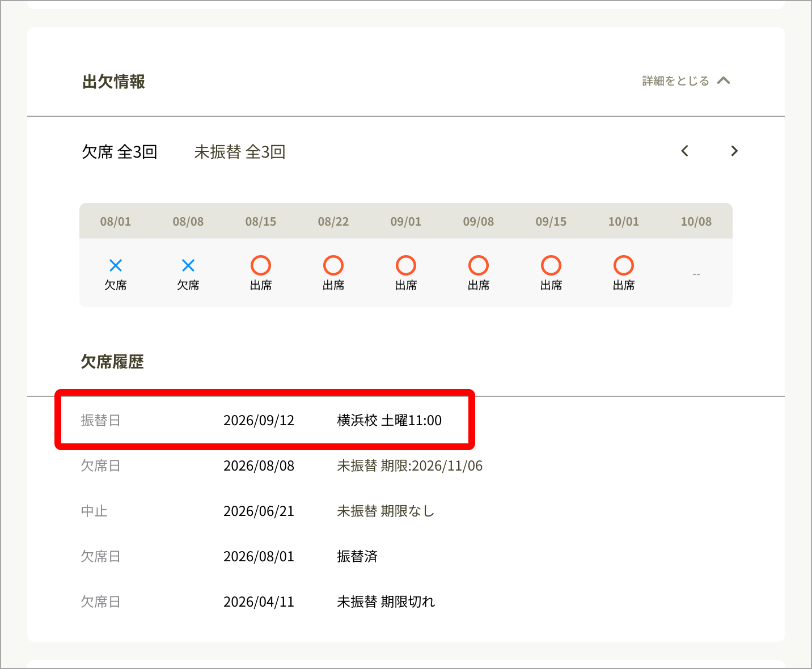Select the attendance circle icon under 08/22
812x669 pixels.
(x=333, y=265)
